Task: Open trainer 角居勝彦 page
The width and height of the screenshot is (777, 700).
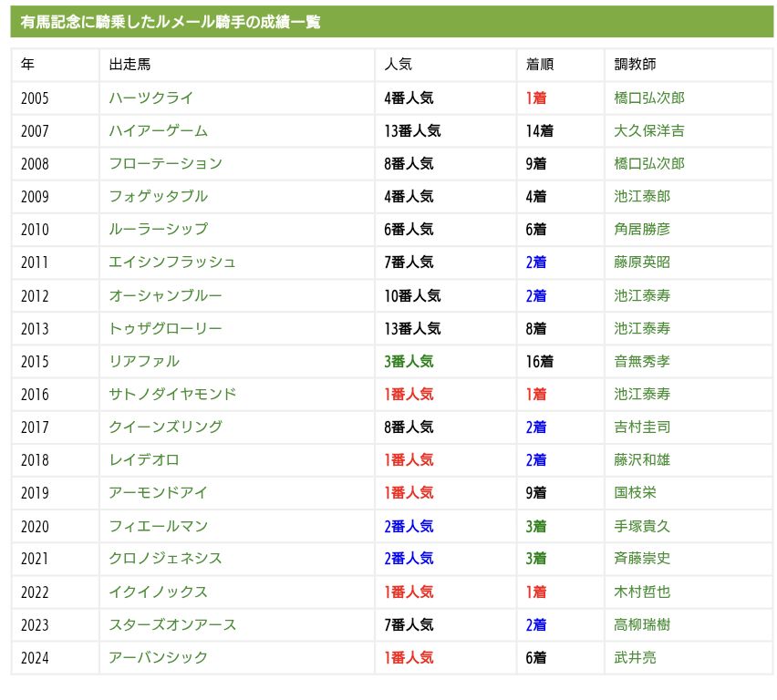Action: point(642,229)
